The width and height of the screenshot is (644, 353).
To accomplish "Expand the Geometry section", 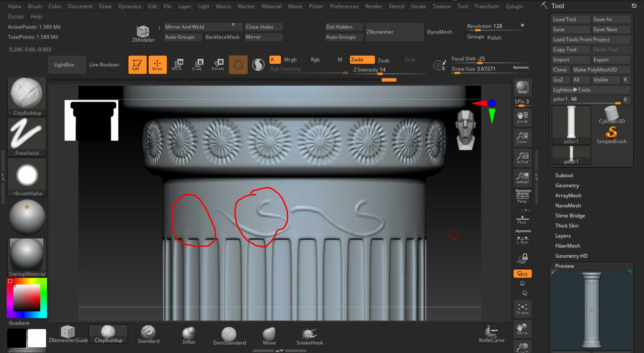I will tap(567, 186).
